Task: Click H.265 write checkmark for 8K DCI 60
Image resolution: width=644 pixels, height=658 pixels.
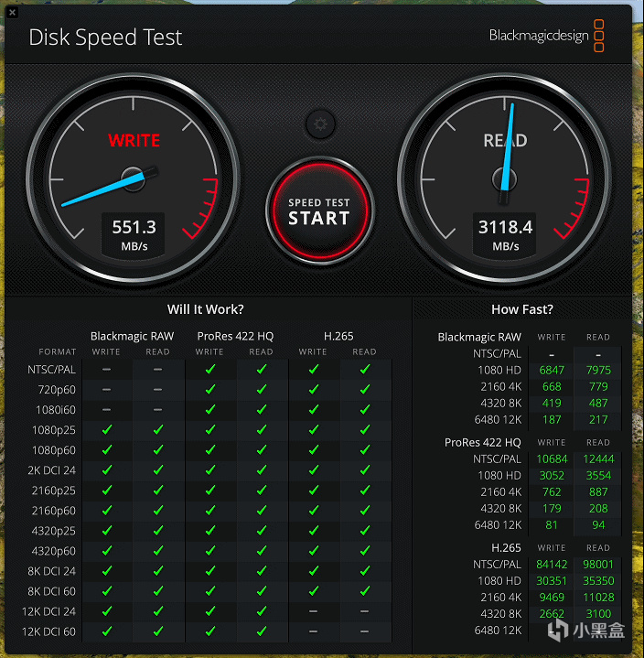Action: (x=314, y=591)
